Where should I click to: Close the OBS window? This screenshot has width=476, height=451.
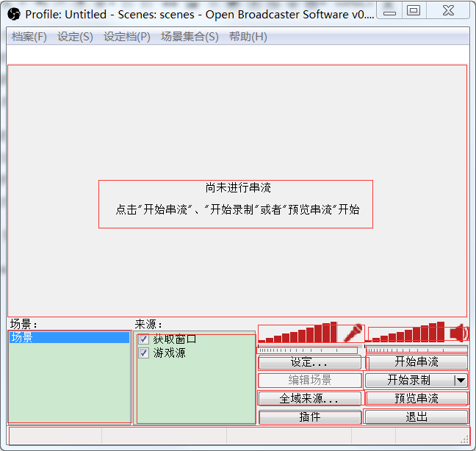(448, 11)
